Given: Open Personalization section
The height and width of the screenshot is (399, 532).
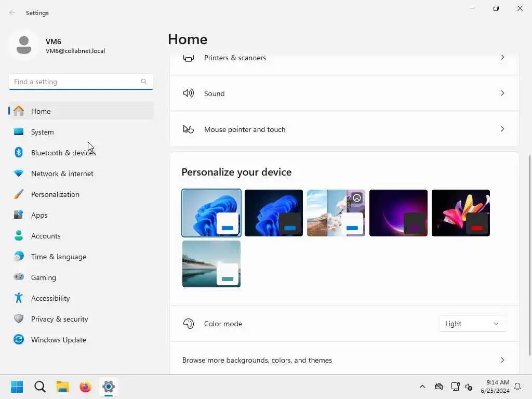Looking at the screenshot, I should point(81,194).
